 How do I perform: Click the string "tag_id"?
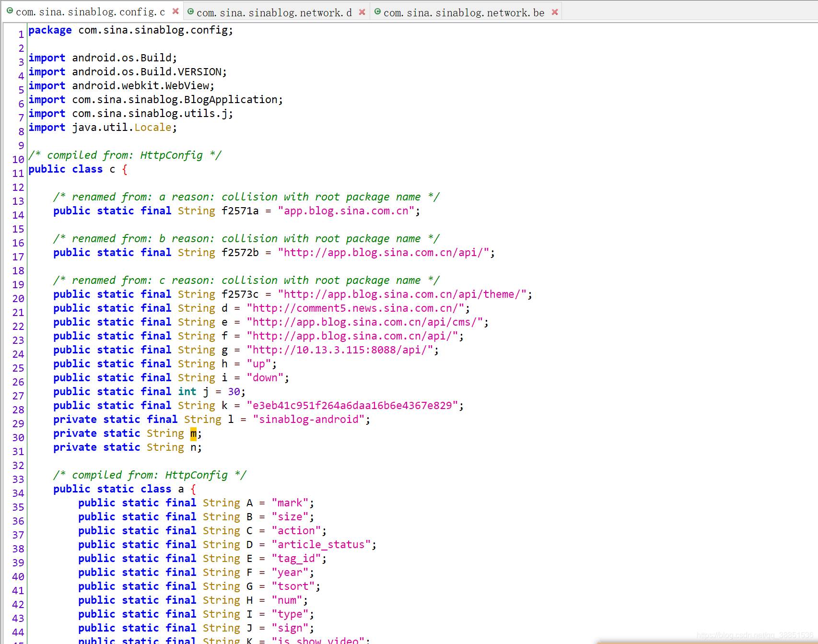point(296,559)
